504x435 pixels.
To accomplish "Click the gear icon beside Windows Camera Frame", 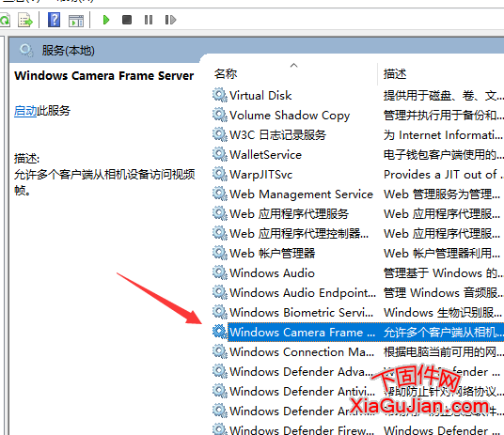I will tap(220, 332).
